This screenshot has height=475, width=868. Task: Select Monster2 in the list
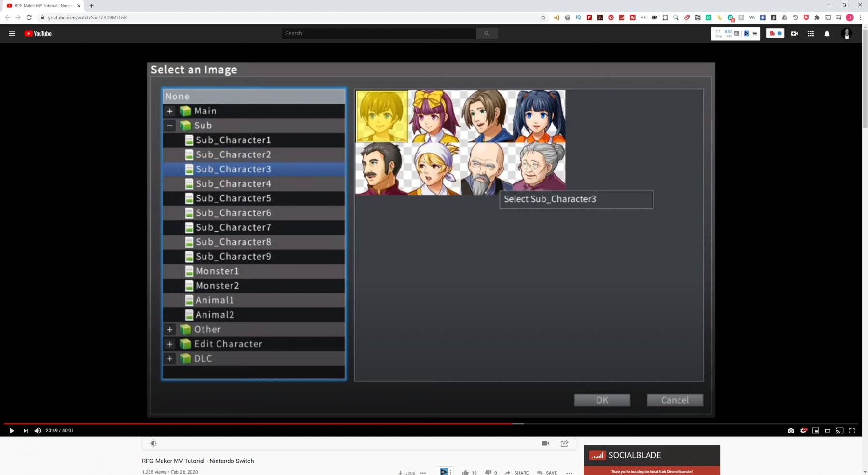(x=254, y=286)
